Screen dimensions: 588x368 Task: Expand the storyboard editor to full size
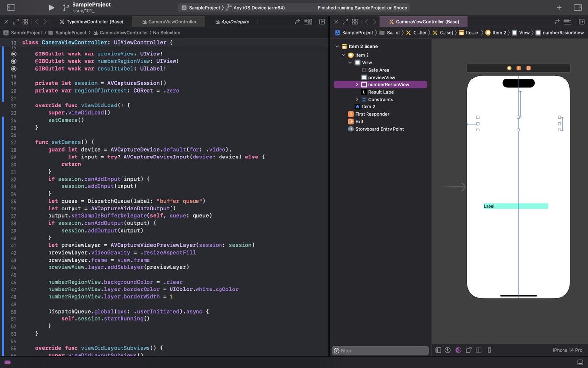click(x=345, y=22)
